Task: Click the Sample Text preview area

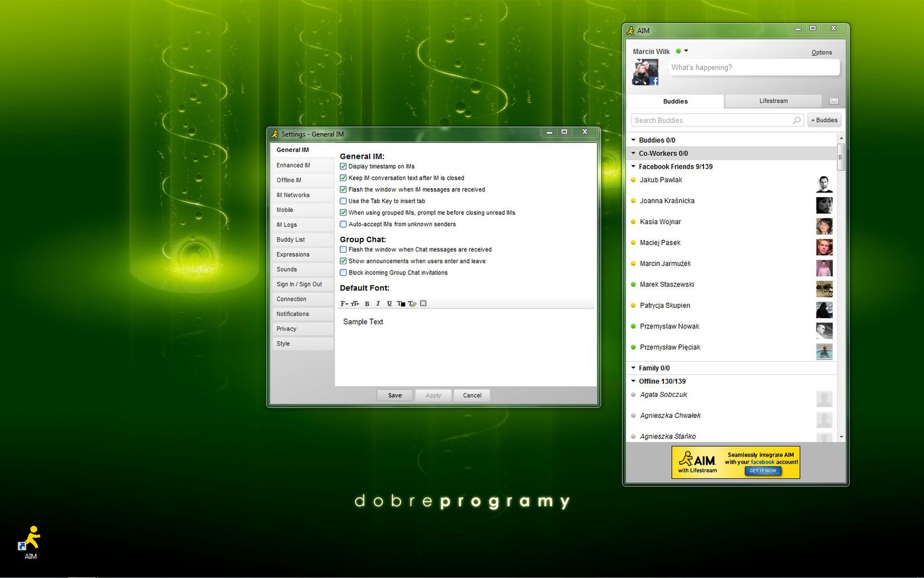Action: 466,347
